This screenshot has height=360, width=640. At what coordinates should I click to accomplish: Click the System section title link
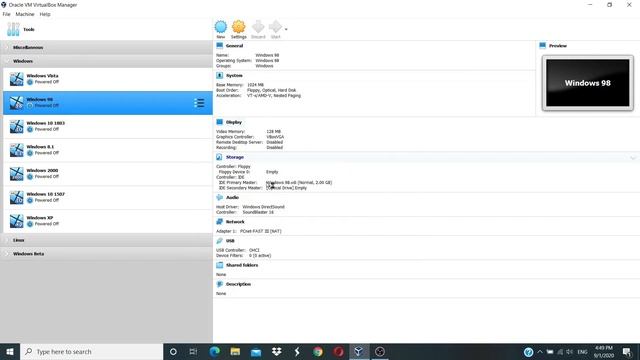[x=234, y=76]
